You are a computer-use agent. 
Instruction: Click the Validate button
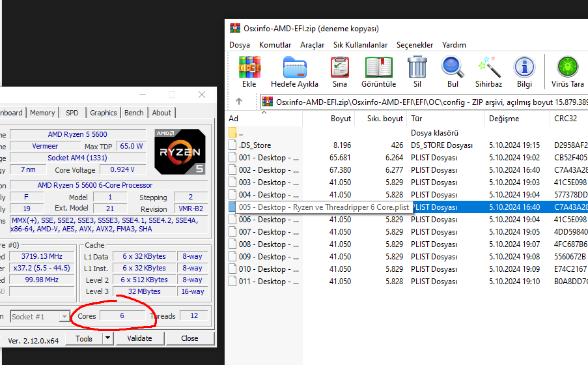click(x=139, y=339)
